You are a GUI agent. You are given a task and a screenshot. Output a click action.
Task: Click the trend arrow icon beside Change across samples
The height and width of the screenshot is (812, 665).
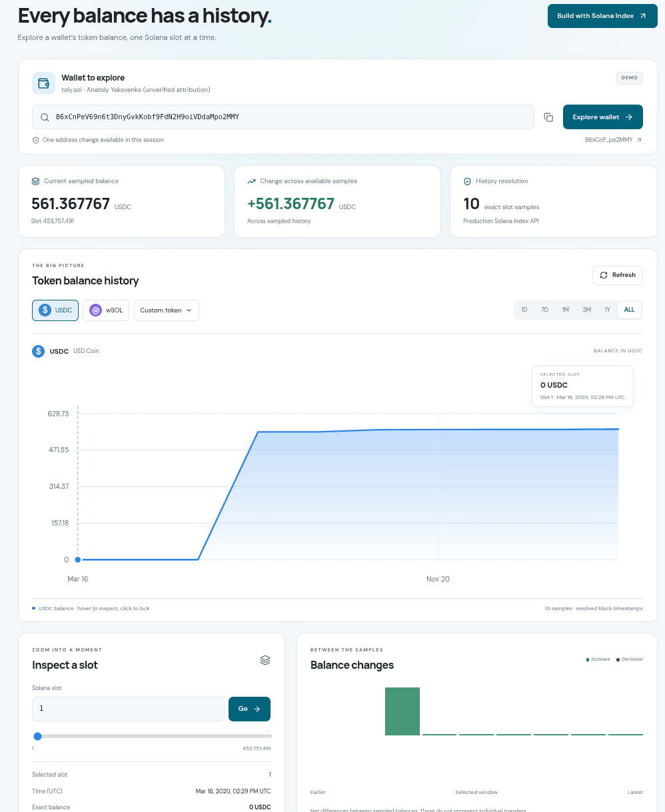click(x=251, y=181)
